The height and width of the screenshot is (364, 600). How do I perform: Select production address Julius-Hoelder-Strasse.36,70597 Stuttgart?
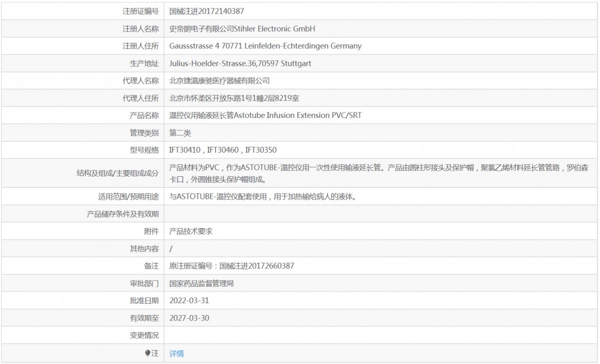[x=240, y=63]
